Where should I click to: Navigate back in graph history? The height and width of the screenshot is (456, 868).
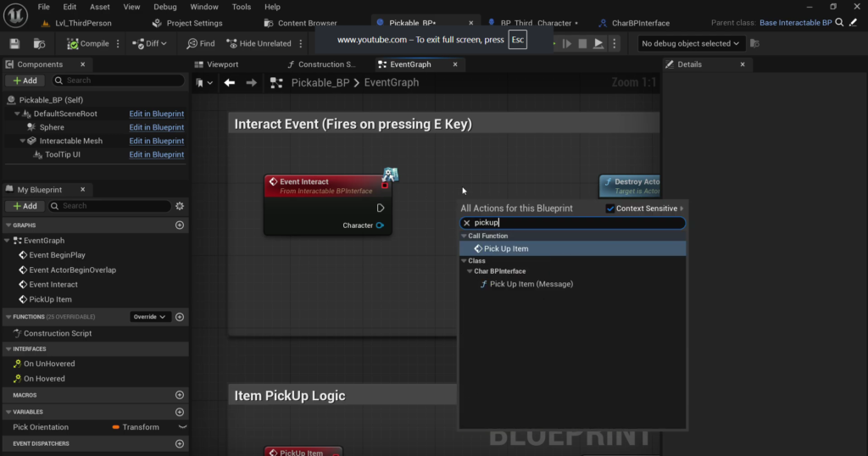(229, 82)
